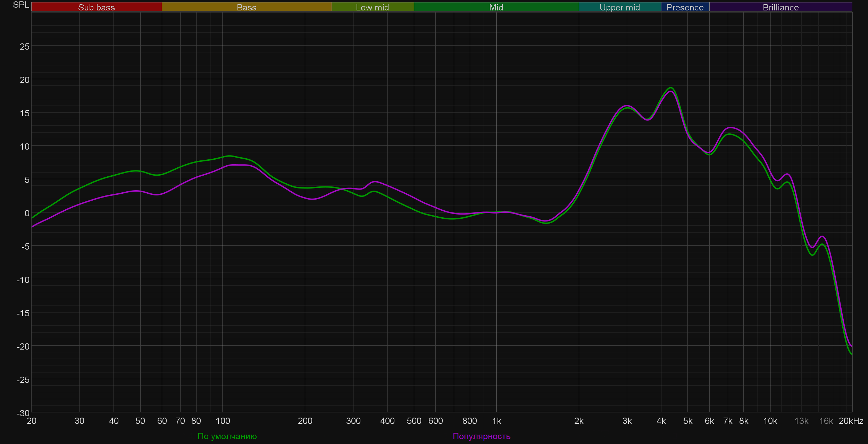Viewport: 868px width, 444px height.
Task: Click the Upper mid band label
Action: point(619,7)
